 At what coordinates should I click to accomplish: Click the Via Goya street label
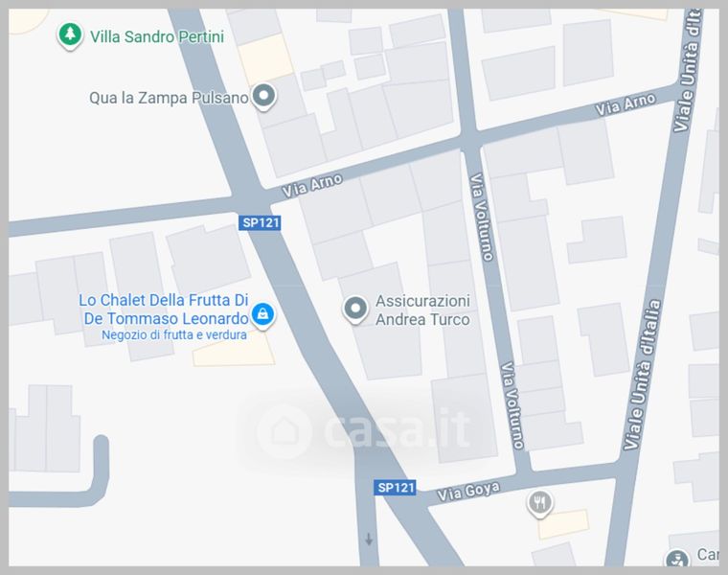468,492
